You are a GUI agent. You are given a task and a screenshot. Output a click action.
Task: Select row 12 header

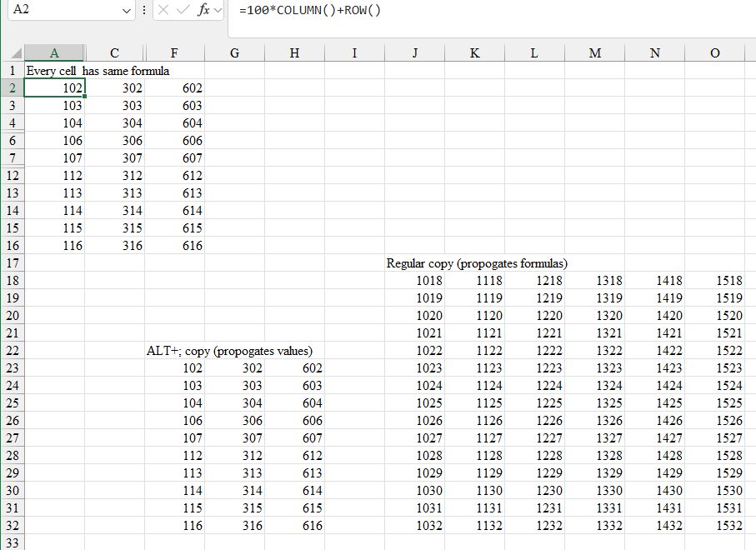click(13, 176)
